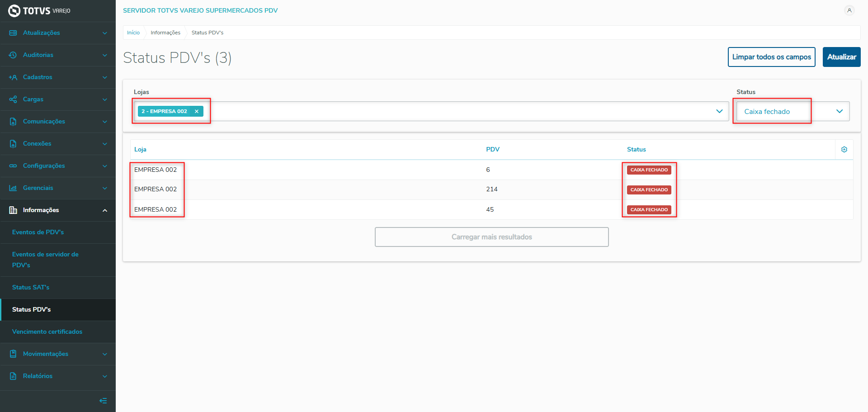
Task: Click Carregar mais resultados button
Action: click(x=491, y=237)
